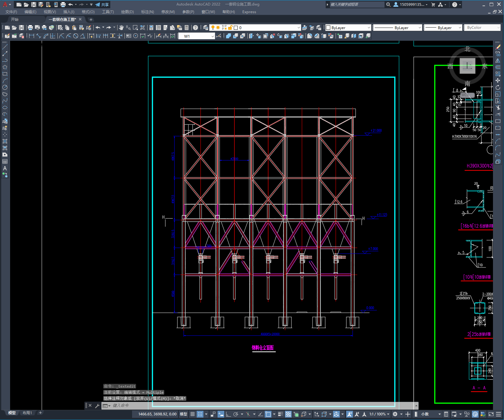Select the Circle tool in the draw toolbar
Screen dimensions: 504x420
pos(5,87)
